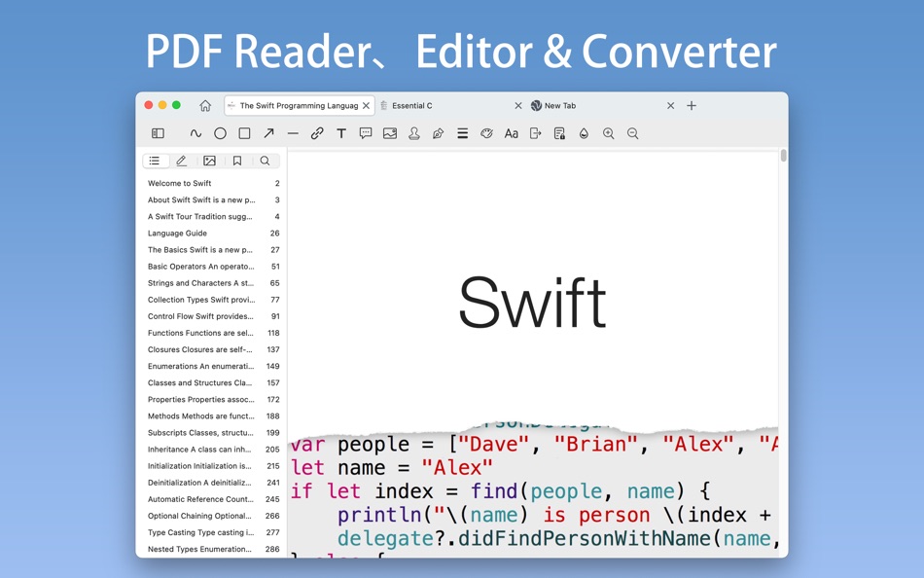Select the freehand curve drawing tool
The height and width of the screenshot is (578, 924).
tap(195, 133)
